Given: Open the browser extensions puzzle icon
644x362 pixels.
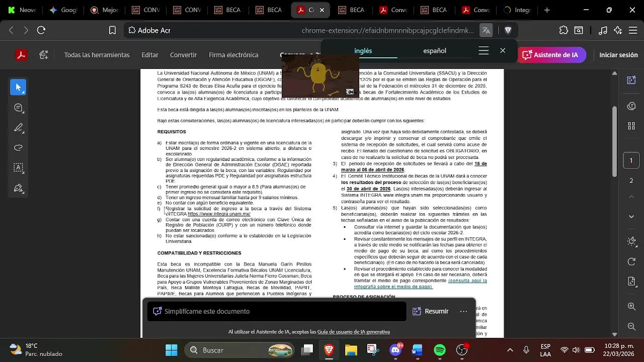Looking at the screenshot, I should (x=563, y=30).
